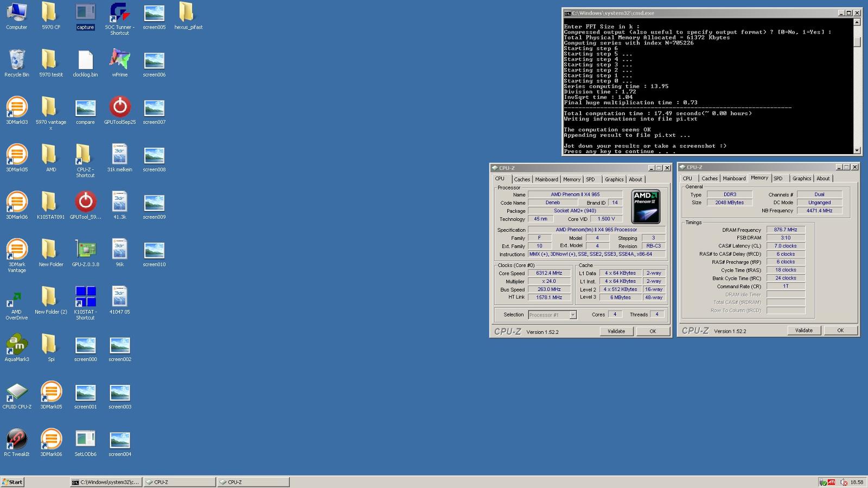This screenshot has height=488, width=868.
Task: Select the K10STAT091 folder icon
Action: pyautogui.click(x=50, y=206)
